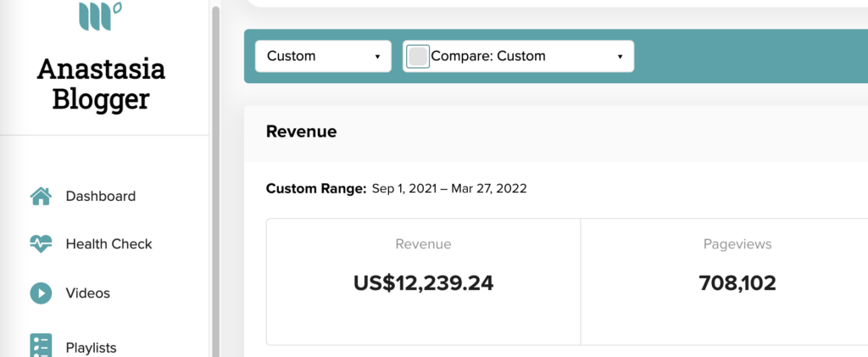Click the Revenue section header
Screen dimensions: 868x357
click(301, 131)
